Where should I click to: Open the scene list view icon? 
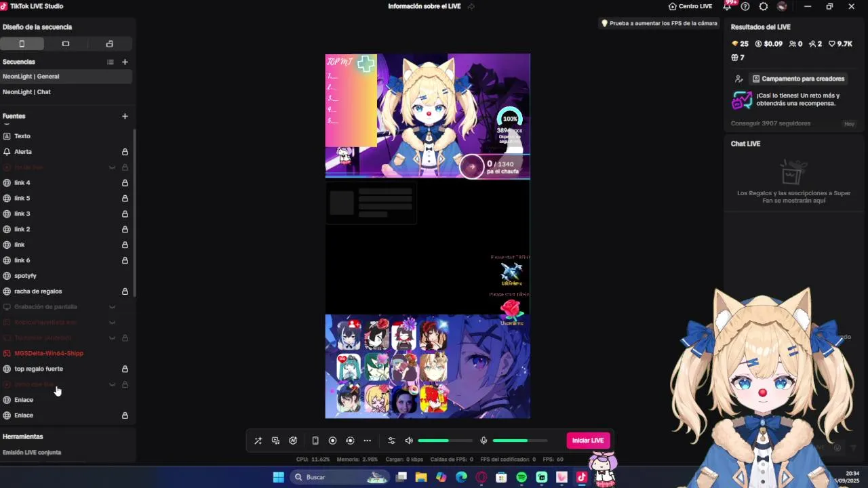pyautogui.click(x=110, y=62)
